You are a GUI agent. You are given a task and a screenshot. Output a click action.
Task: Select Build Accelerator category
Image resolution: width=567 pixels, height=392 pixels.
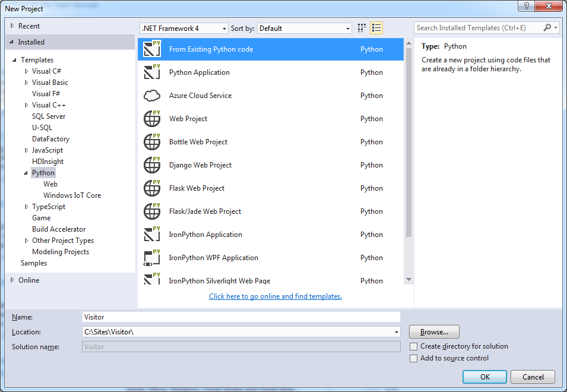pyautogui.click(x=59, y=229)
